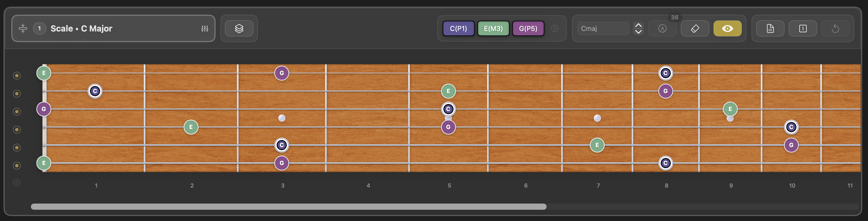Toggle the G string radio marker
The image size is (868, 221).
17,112
